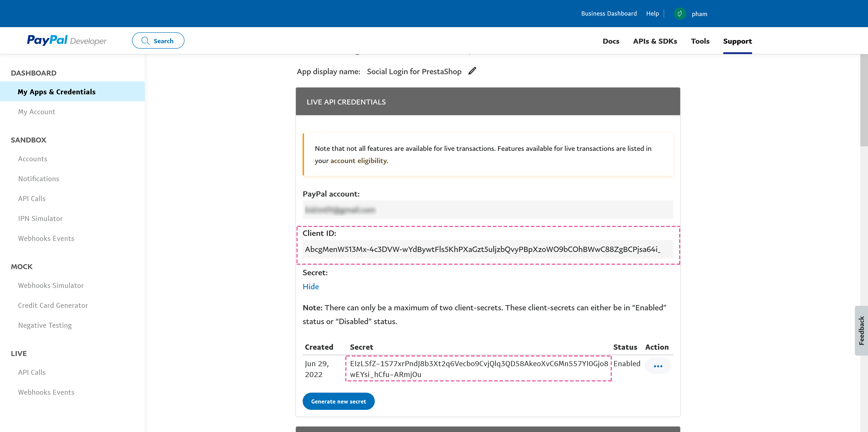Click the secret value starting EIzL5fZ
The height and width of the screenshot is (432, 868).
pyautogui.click(x=479, y=369)
